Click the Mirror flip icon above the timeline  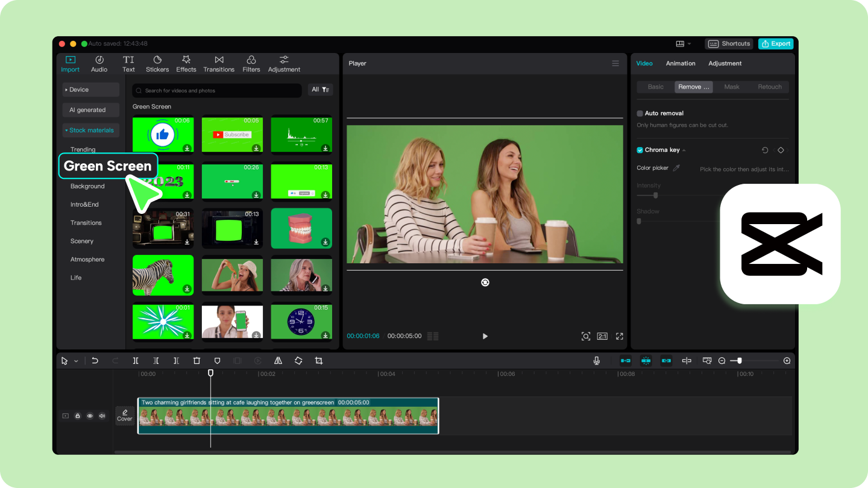pos(278,360)
